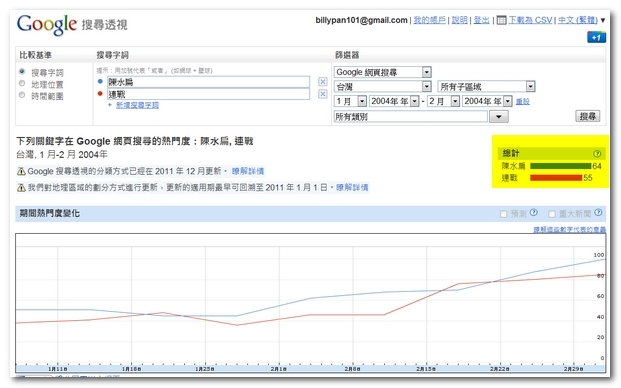Click link explaining chart numbers above graph
Viewport: 621px width, 388px height.
tap(570, 229)
